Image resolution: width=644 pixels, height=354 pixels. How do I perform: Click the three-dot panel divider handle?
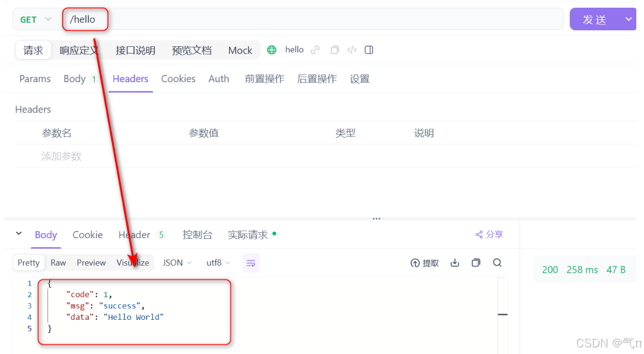(x=376, y=219)
